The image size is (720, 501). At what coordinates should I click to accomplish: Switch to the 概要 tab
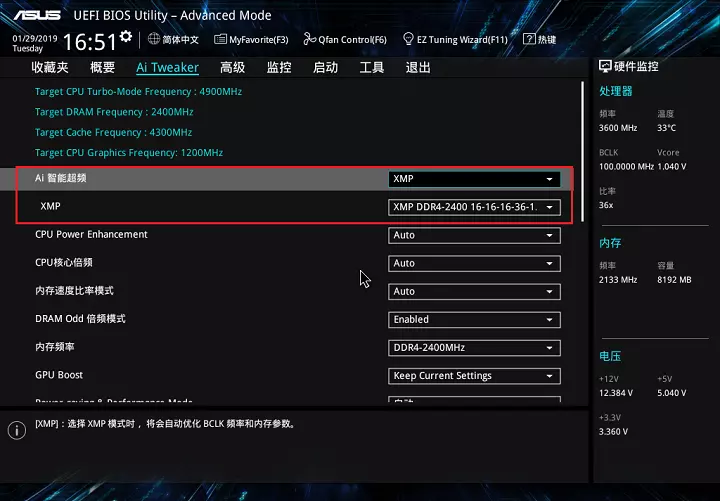click(x=102, y=68)
